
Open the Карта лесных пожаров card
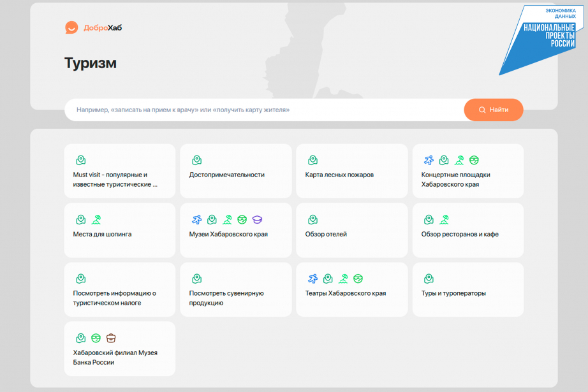click(x=352, y=171)
